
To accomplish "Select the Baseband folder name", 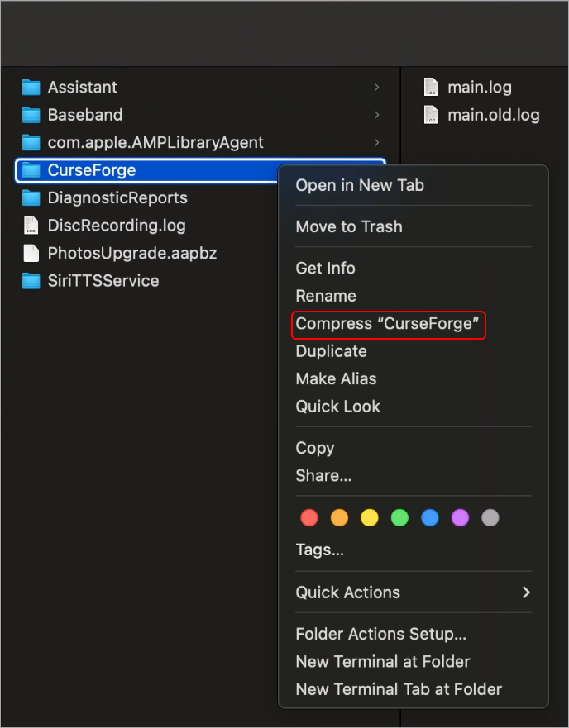I will point(85,115).
